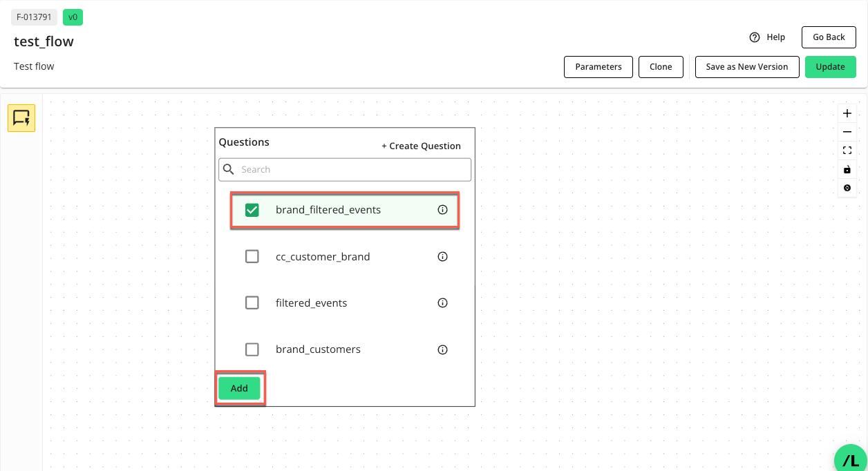Screen dimensions: 868x471
Task: Click the Add button in Questions panel
Action: [239, 388]
